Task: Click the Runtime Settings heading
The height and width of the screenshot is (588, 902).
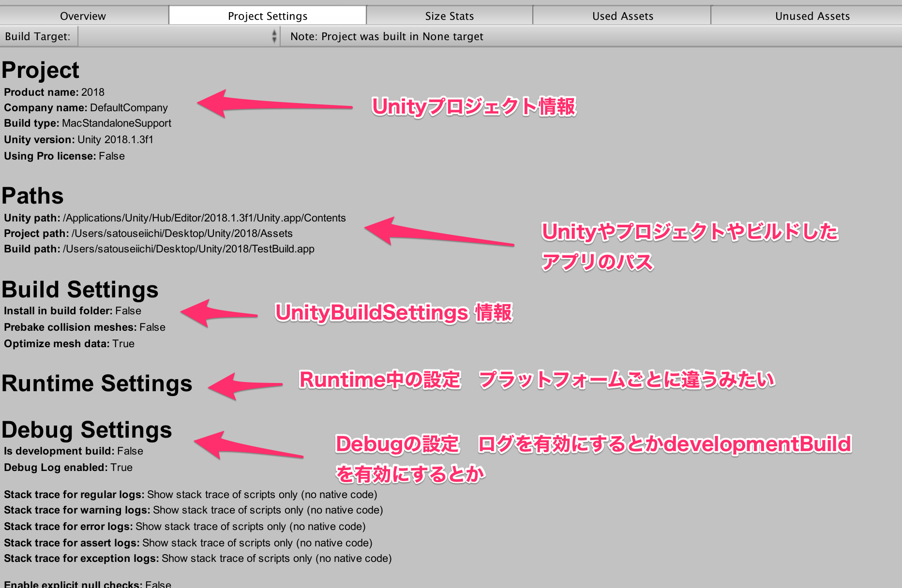Action: coord(97,383)
